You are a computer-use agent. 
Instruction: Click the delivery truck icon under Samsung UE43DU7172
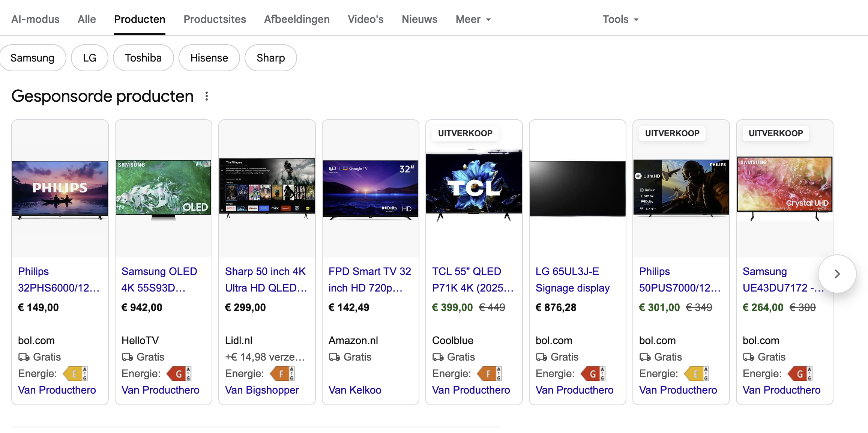tap(749, 357)
